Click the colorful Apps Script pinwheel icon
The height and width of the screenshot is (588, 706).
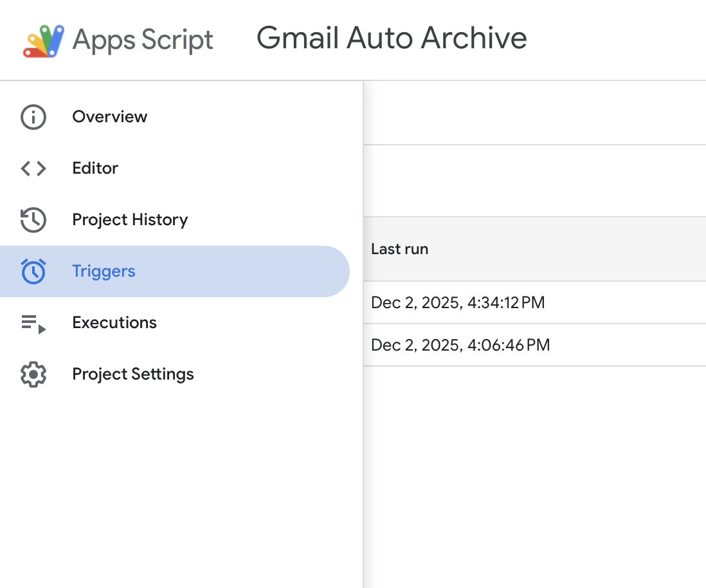(x=42, y=40)
